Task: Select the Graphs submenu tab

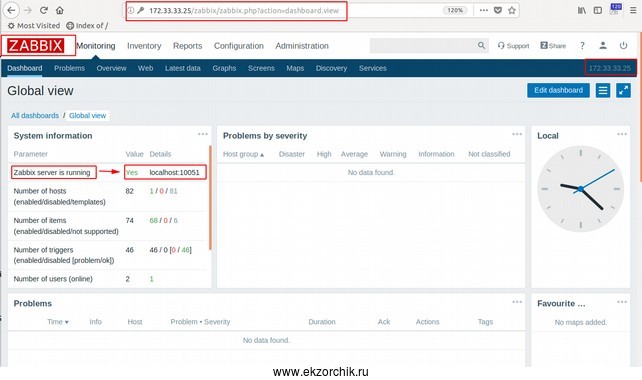Action: [x=224, y=68]
